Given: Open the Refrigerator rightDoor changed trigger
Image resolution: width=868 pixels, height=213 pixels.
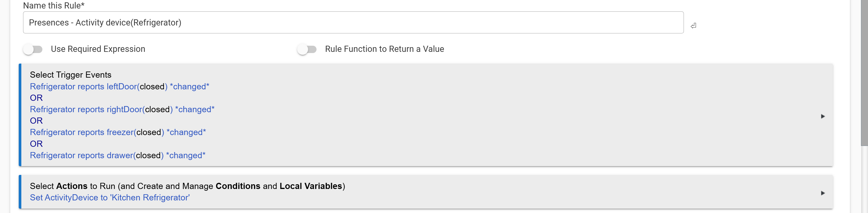Looking at the screenshot, I should [x=122, y=109].
